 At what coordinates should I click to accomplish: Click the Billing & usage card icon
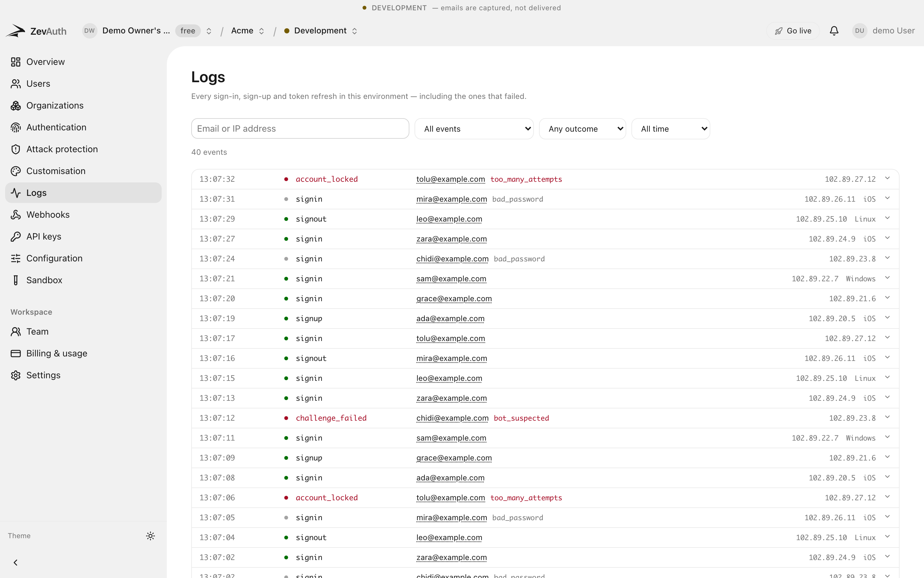pyautogui.click(x=16, y=353)
